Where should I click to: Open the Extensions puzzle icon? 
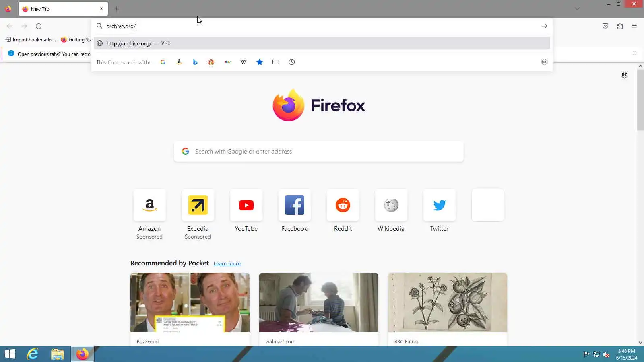(x=620, y=26)
